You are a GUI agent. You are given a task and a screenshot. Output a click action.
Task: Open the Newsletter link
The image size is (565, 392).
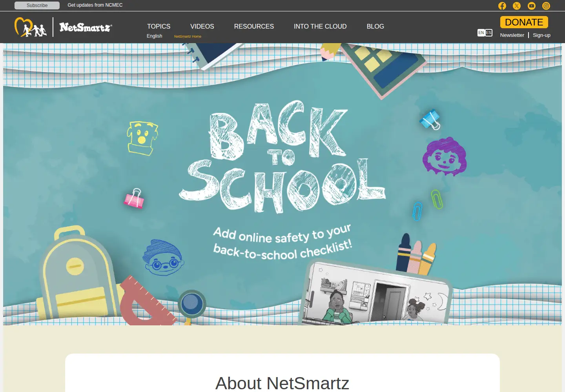click(x=512, y=35)
